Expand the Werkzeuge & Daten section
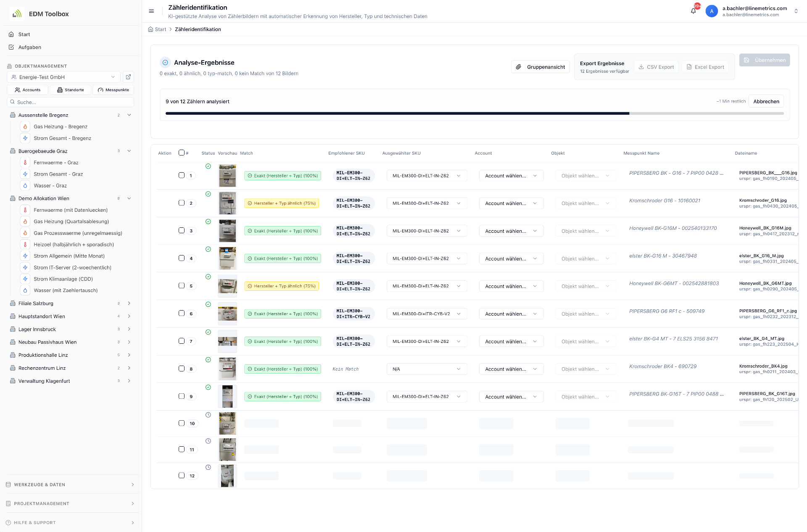This screenshot has width=807, height=532. pos(70,485)
